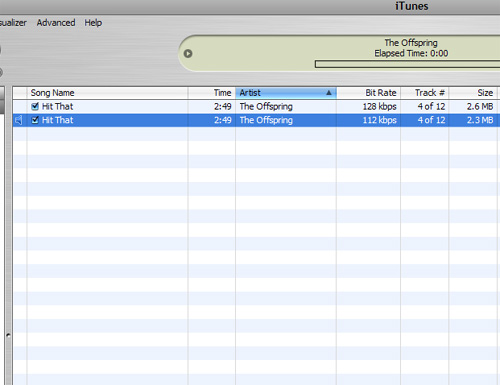
Task: Click the Elapsed Time: 0:00 label
Action: pyautogui.click(x=411, y=53)
